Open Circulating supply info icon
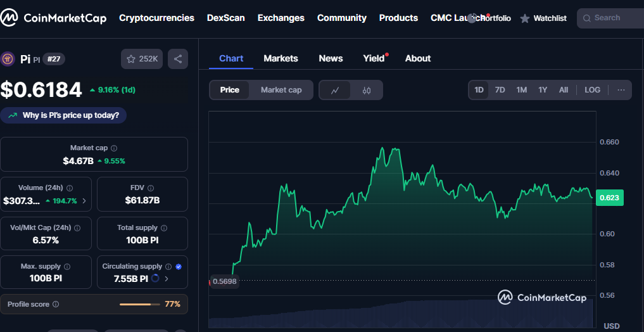Screen dimensions: 644x332 168,267
